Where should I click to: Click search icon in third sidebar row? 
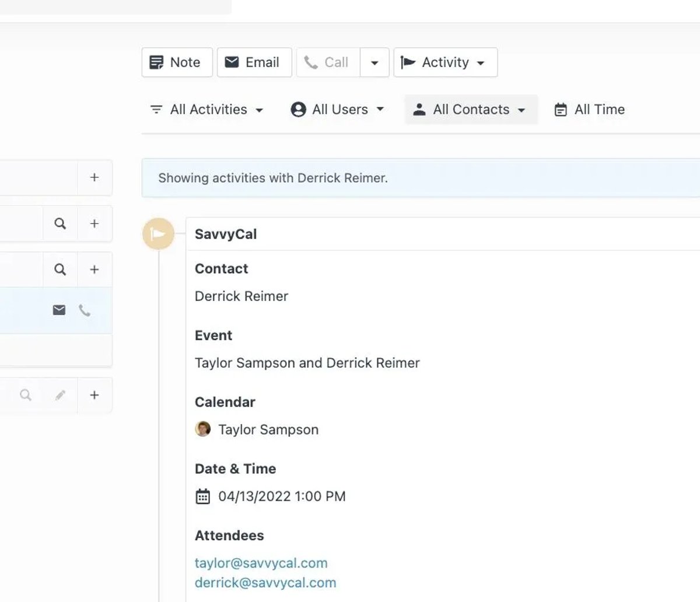click(60, 269)
